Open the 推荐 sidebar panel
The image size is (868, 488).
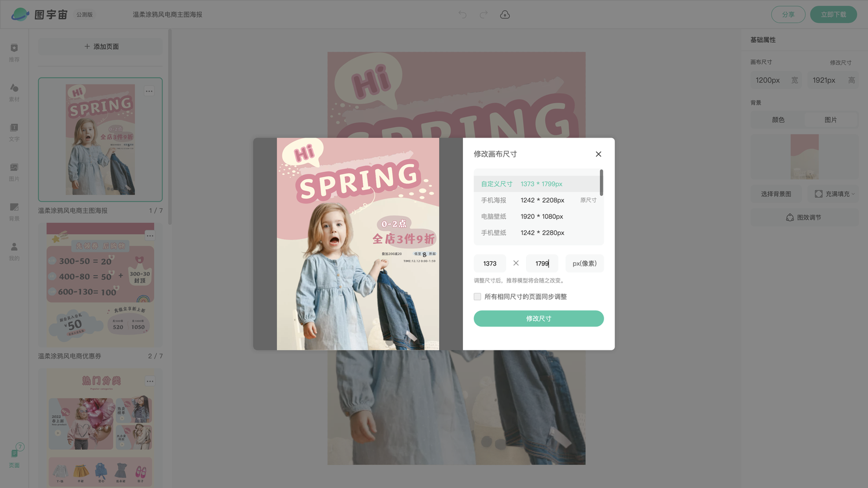14,52
